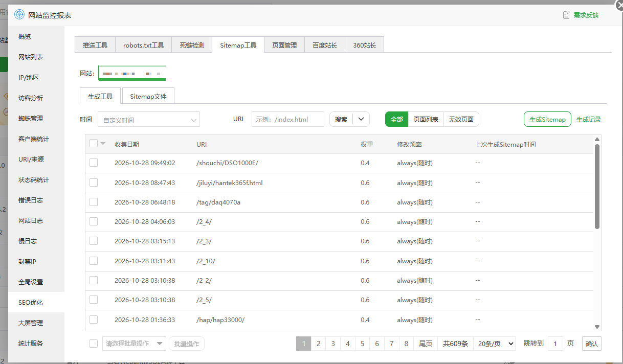Viewport: 623px width, 364px height.
Task: Open the 请选择批量操作 batch action dropdown
Action: [x=134, y=344]
